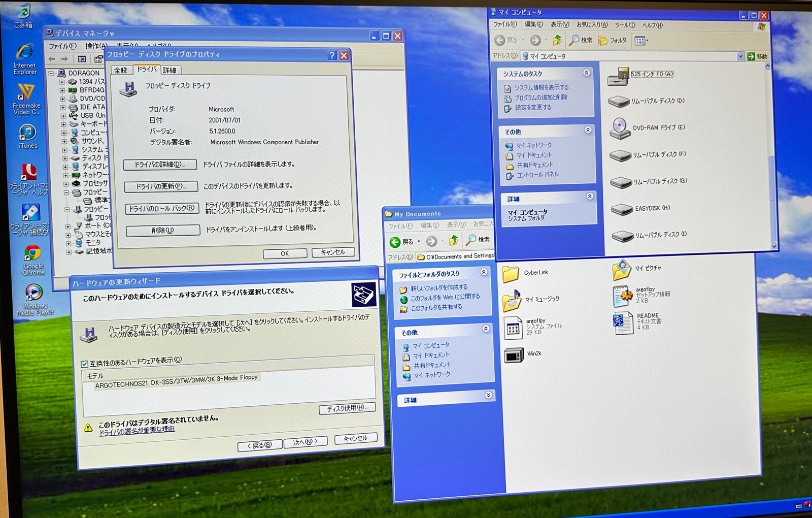Open the README text document

tap(637, 322)
